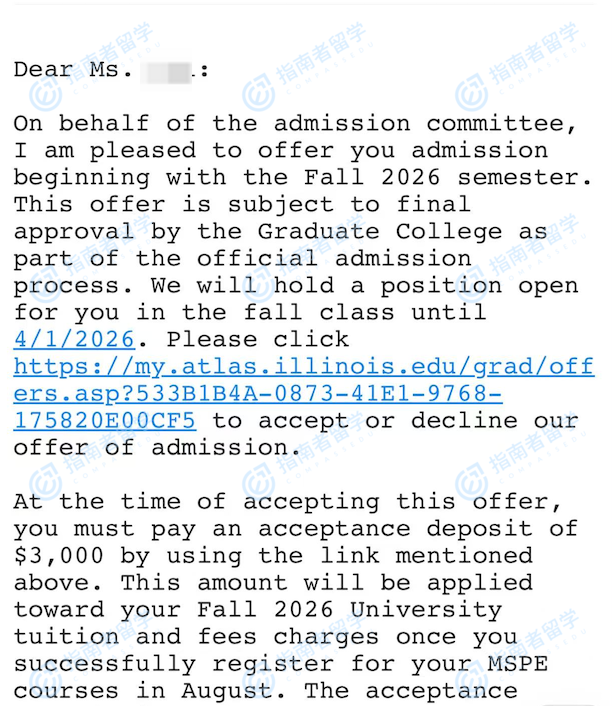Click the blurred recipient name after Ms.
The width and height of the screenshot is (612, 706).
point(166,72)
